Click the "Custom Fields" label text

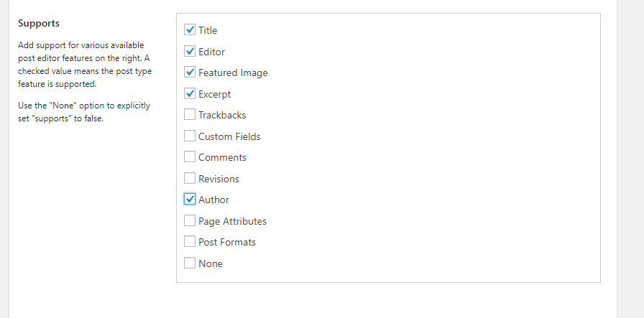pos(229,136)
